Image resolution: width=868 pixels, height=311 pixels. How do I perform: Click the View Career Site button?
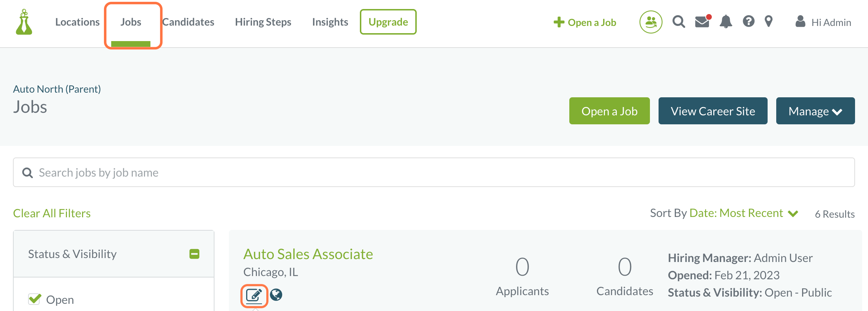coord(713,111)
